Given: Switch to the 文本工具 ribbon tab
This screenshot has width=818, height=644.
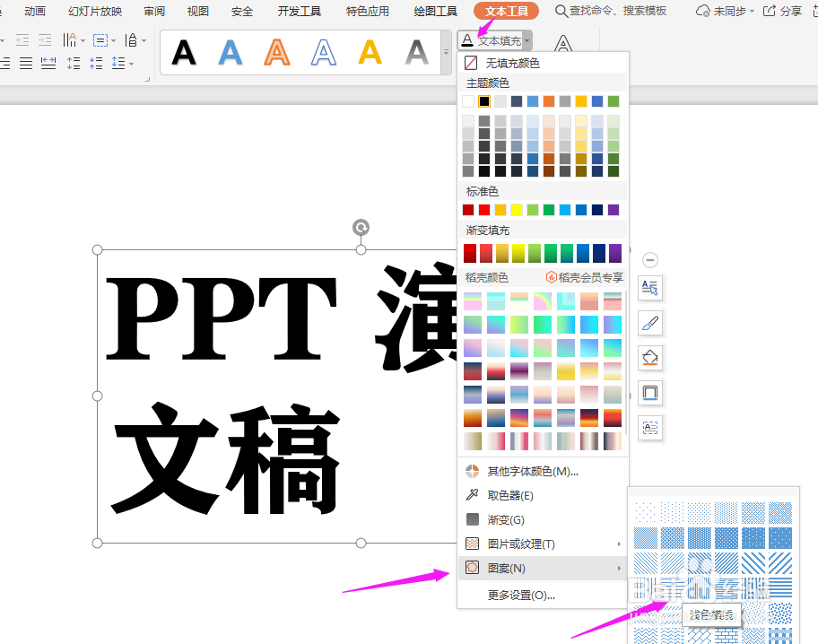Looking at the screenshot, I should click(x=506, y=12).
